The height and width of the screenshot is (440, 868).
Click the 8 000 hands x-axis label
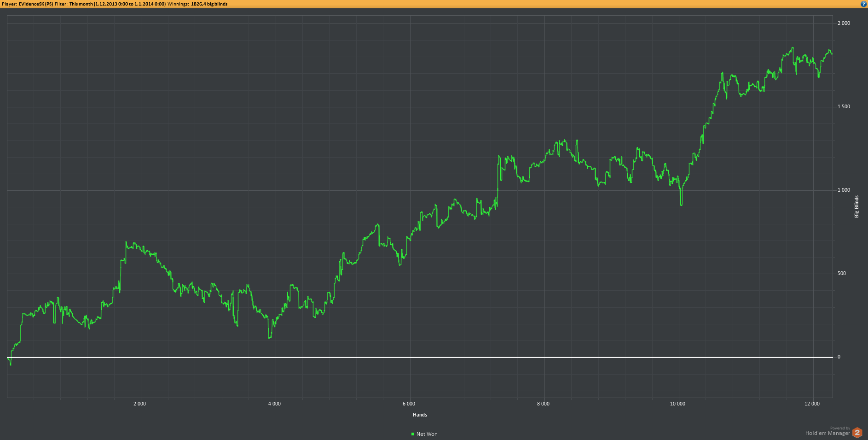click(543, 404)
